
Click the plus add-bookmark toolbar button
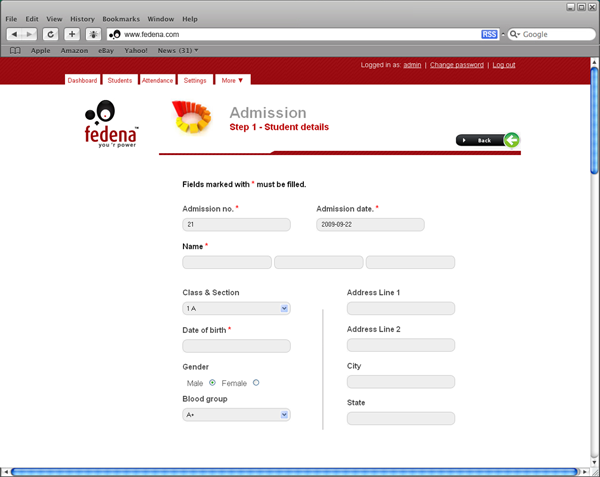coord(72,34)
